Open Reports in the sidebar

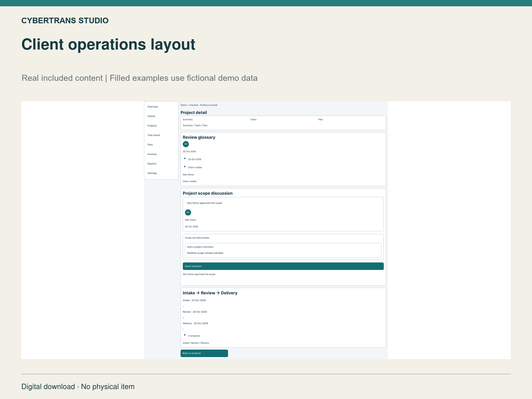(x=152, y=164)
